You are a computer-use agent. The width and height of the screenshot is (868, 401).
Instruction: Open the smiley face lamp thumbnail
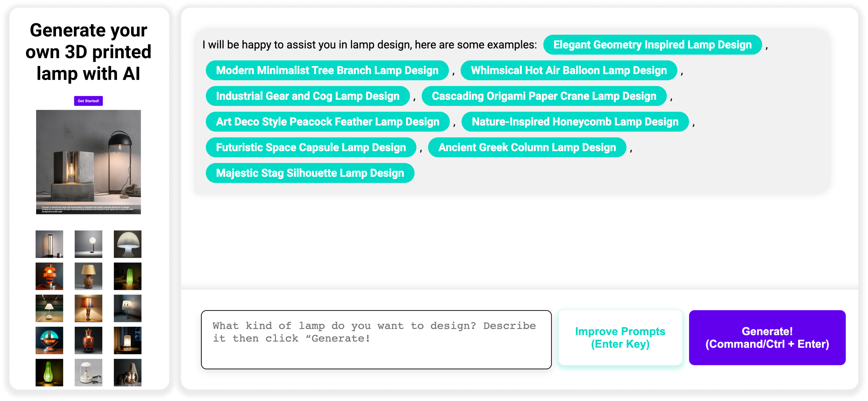(x=127, y=308)
